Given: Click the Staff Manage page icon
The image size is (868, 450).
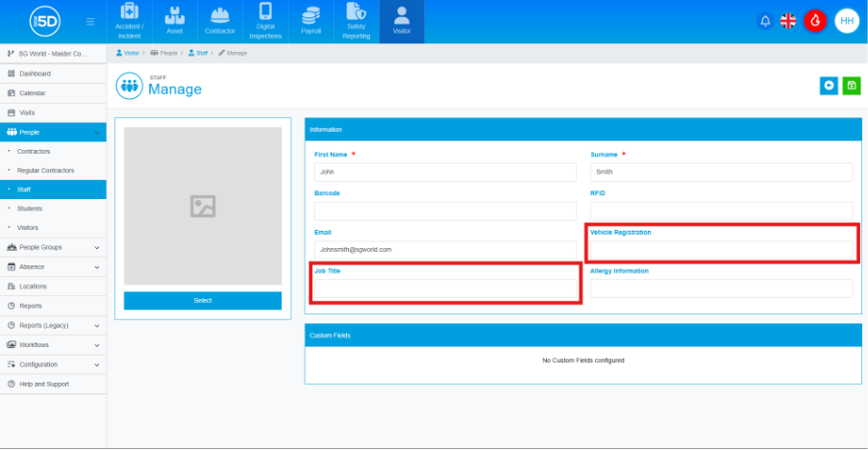Looking at the screenshot, I should coord(129,86).
